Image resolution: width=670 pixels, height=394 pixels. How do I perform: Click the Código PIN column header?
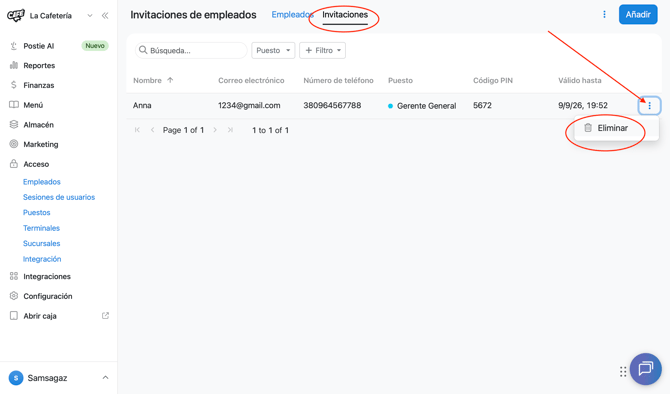pyautogui.click(x=493, y=80)
